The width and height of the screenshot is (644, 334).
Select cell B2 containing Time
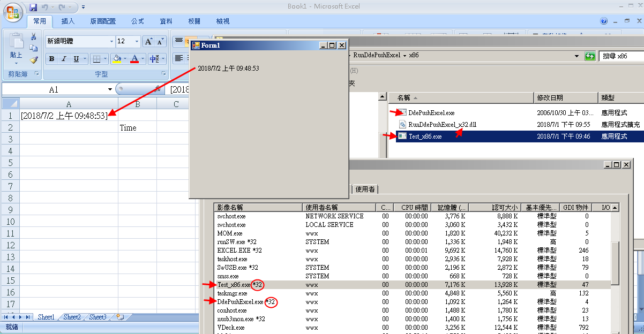click(137, 127)
